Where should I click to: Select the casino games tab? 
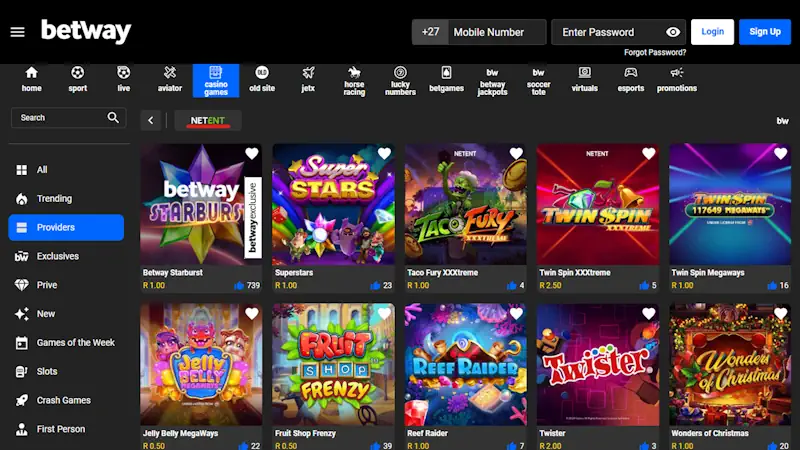[216, 81]
